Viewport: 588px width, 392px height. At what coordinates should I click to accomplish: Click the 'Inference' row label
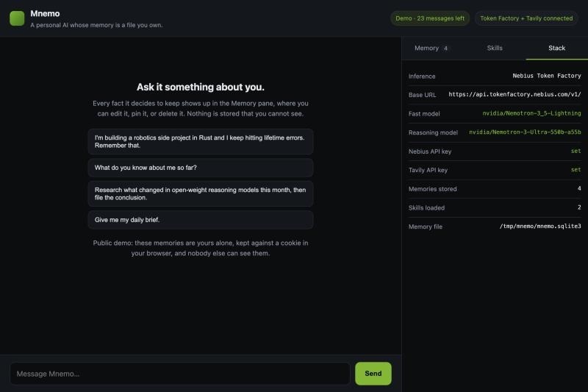point(422,76)
